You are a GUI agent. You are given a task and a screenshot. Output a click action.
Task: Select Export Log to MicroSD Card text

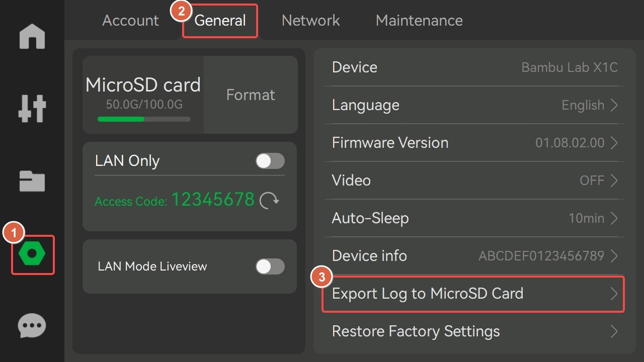(428, 294)
